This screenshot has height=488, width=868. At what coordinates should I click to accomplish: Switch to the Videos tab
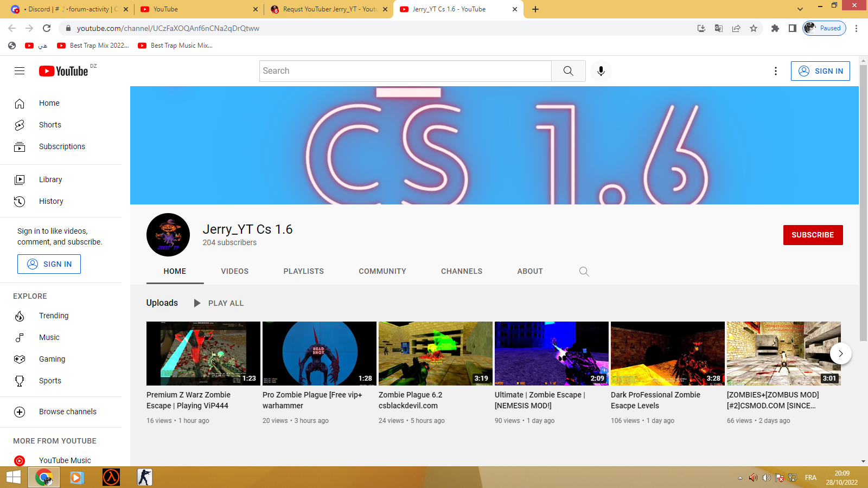pos(234,271)
